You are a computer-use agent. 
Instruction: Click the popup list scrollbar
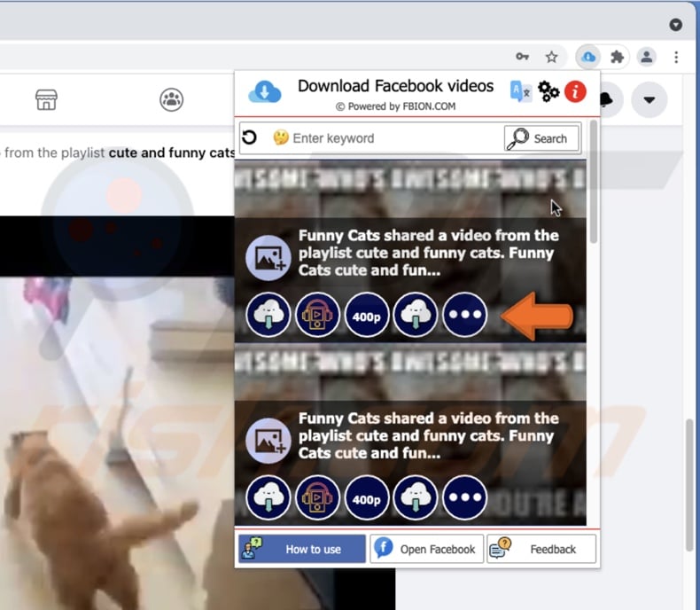click(594, 182)
